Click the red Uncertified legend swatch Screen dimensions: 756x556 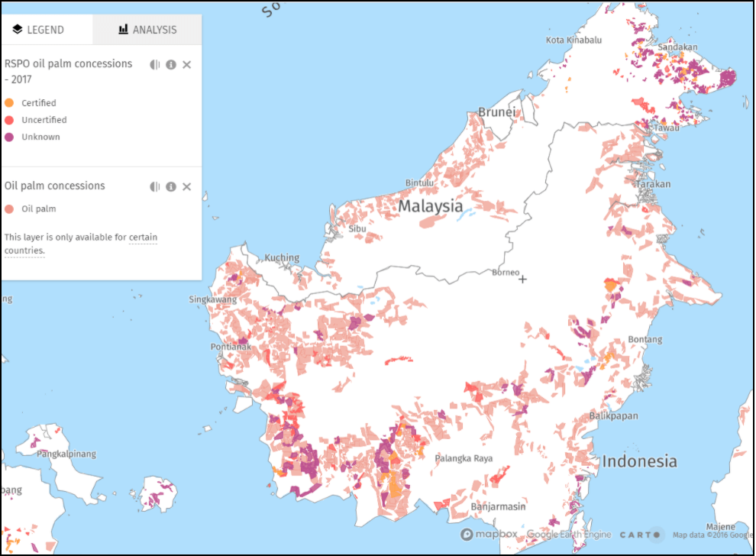9,120
